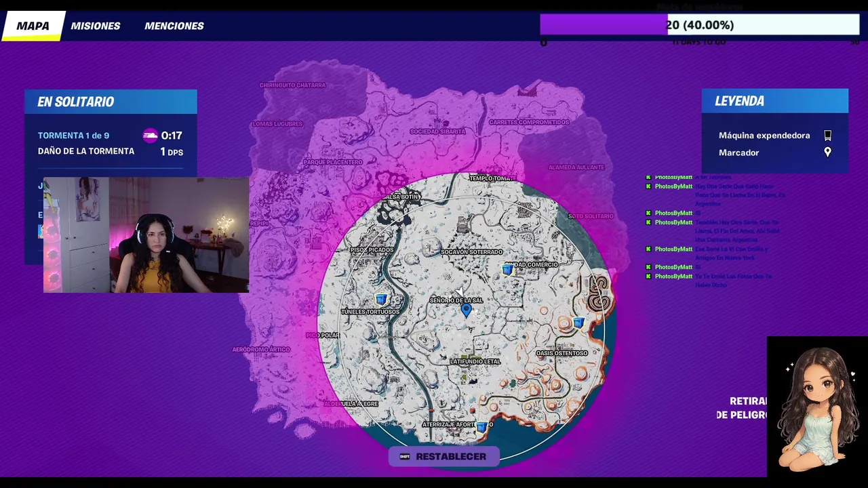The width and height of the screenshot is (868, 488).
Task: Click Aldehuela Alegre map label
Action: 351,404
